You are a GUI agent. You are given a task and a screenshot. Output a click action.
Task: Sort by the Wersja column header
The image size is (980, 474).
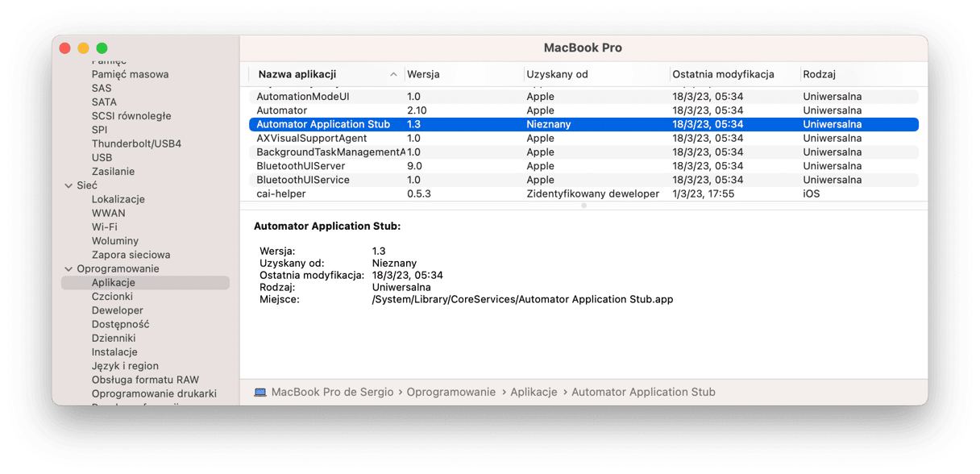(424, 74)
